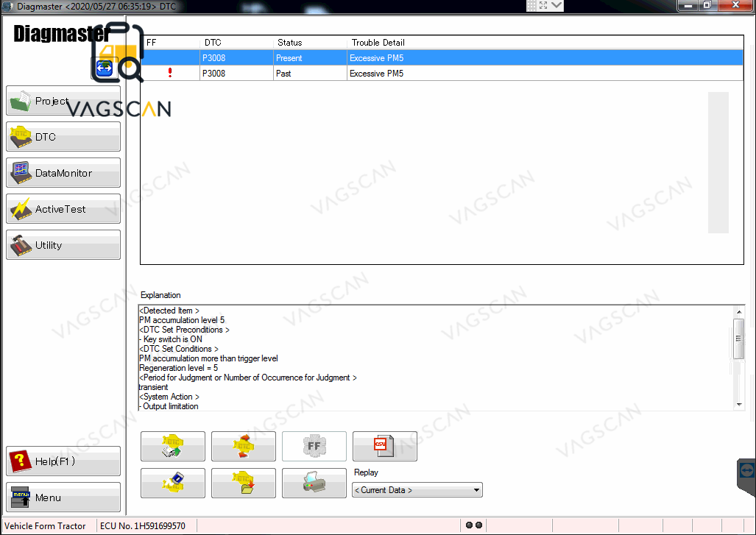Viewport: 756px width, 535px height.
Task: Click the Explanation scrollbar up arrow
Action: coord(739,311)
